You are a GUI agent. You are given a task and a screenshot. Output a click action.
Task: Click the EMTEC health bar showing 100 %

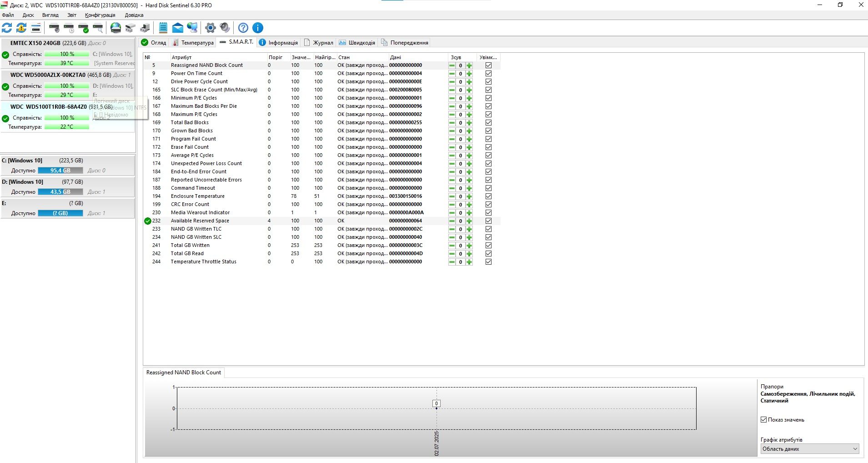pyautogui.click(x=67, y=54)
